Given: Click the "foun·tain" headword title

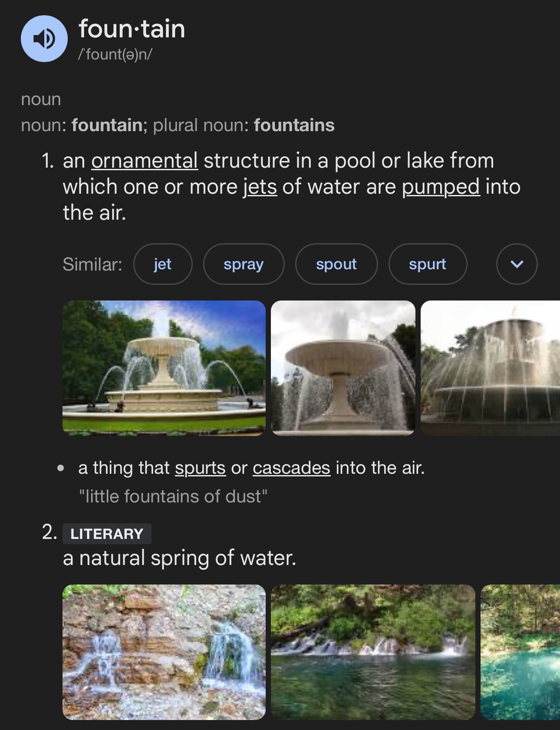Looking at the screenshot, I should coord(132,29).
